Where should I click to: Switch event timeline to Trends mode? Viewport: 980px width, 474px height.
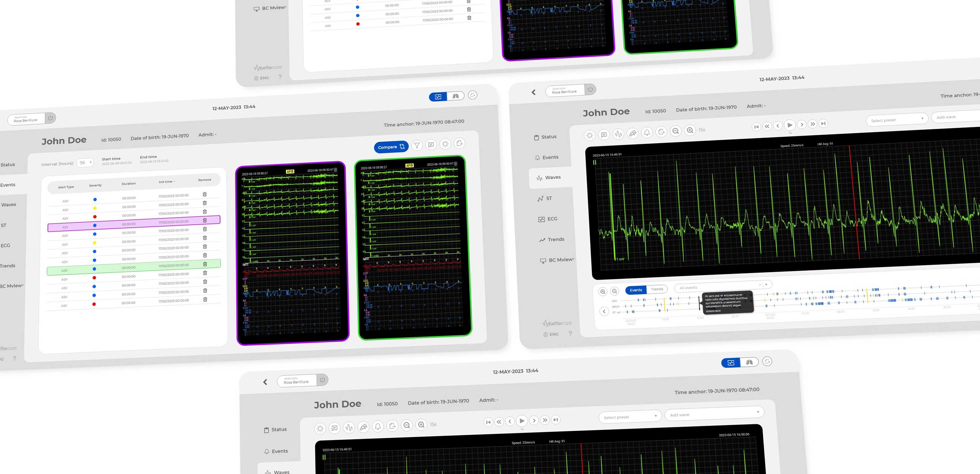coord(657,289)
